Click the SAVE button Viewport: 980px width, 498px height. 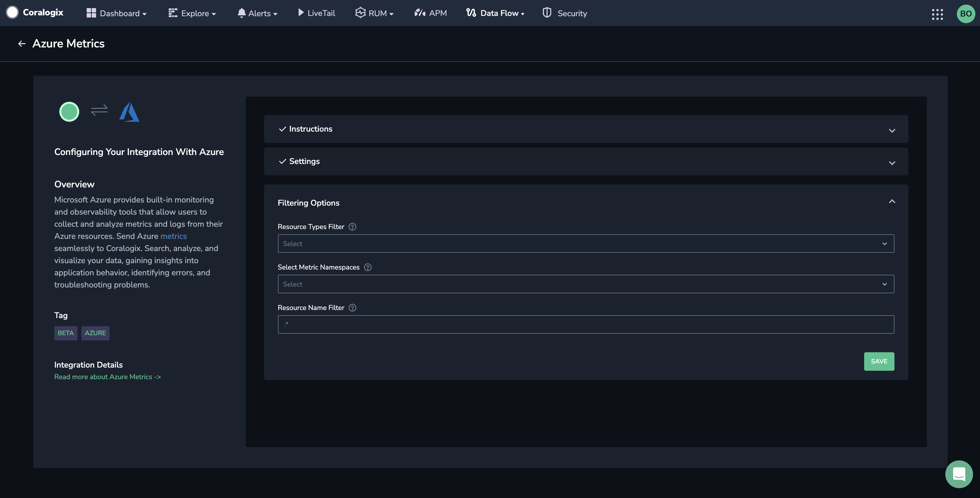[x=879, y=361]
